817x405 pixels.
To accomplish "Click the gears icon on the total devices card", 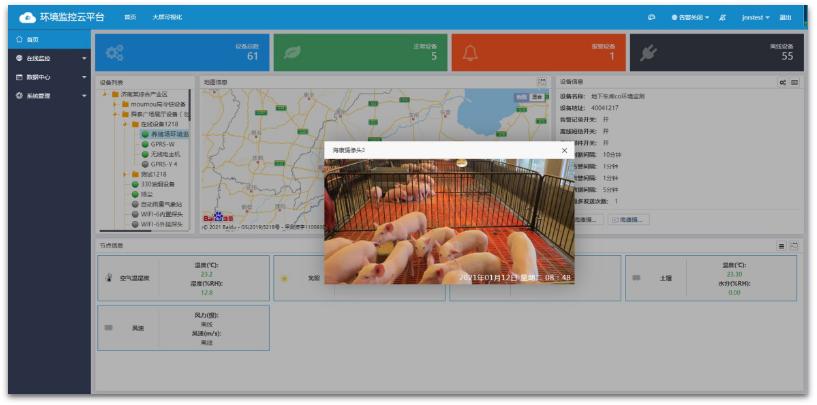I will (x=115, y=52).
